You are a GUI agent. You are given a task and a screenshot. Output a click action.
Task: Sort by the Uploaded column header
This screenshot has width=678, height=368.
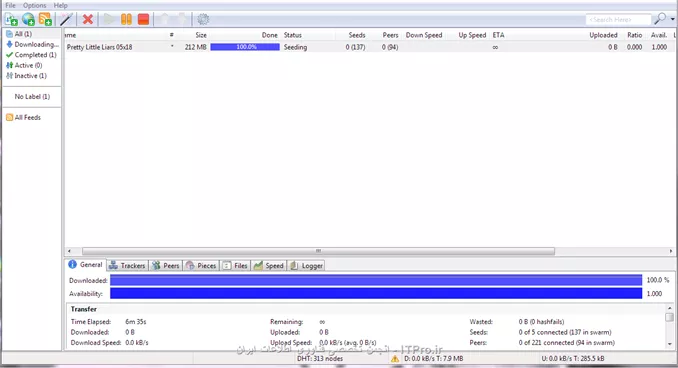(x=603, y=35)
